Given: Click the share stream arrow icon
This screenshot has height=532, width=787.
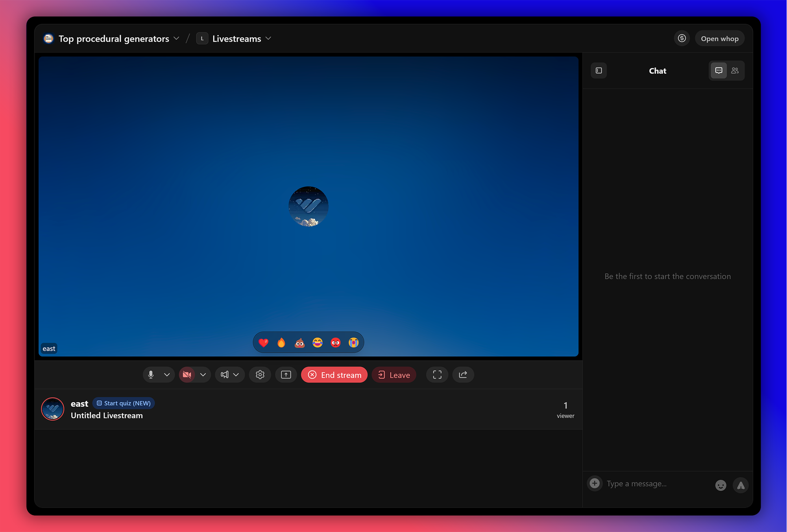Looking at the screenshot, I should [463, 375].
